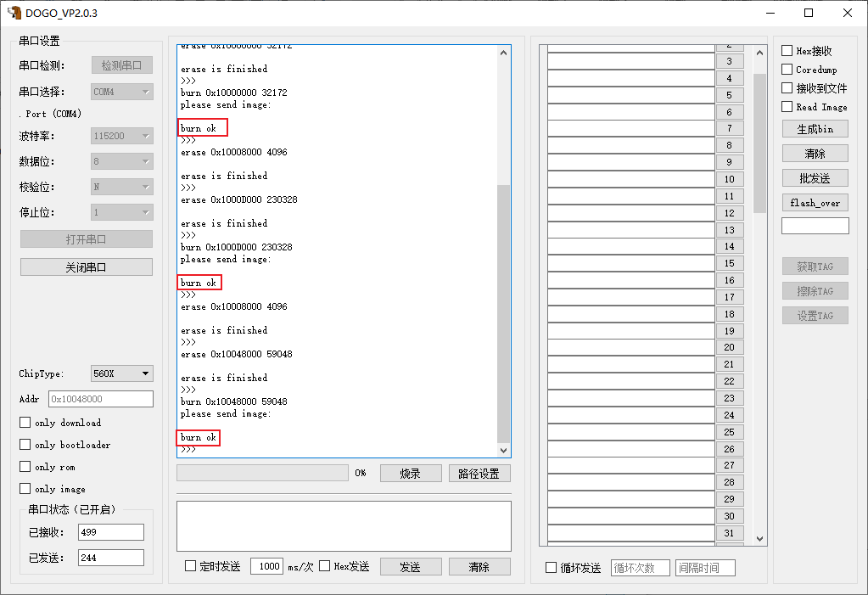Viewport: 868px width, 595px height.
Task: Click the 打开串口 button
Action: (x=87, y=239)
